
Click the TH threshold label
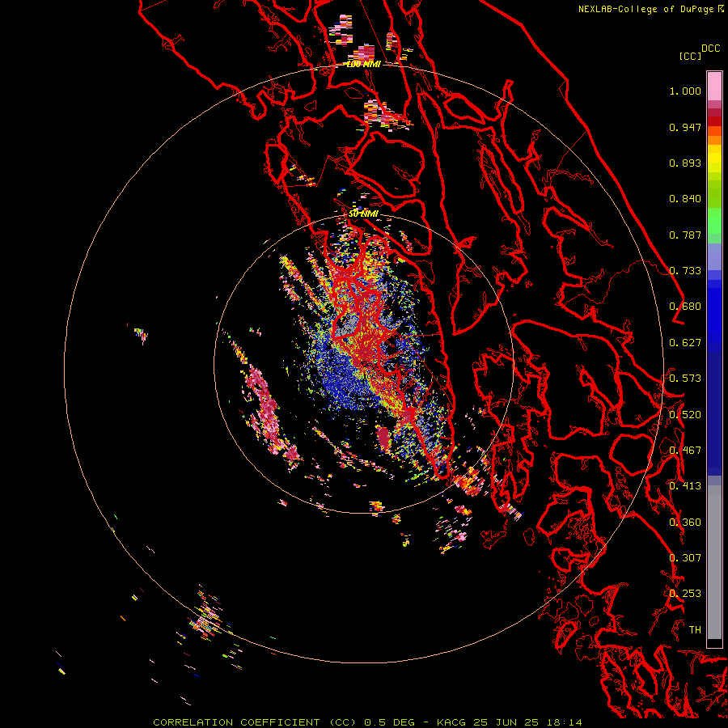pyautogui.click(x=695, y=630)
